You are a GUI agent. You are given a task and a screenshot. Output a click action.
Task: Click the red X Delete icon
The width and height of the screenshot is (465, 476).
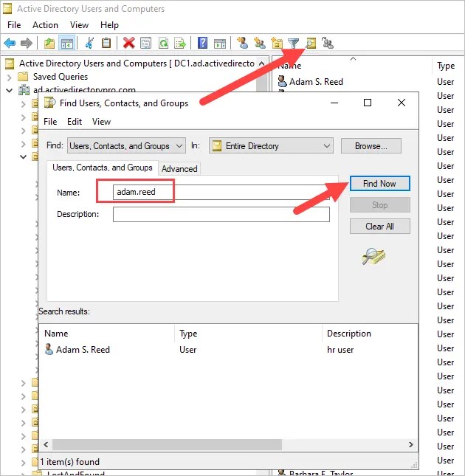[x=129, y=43]
